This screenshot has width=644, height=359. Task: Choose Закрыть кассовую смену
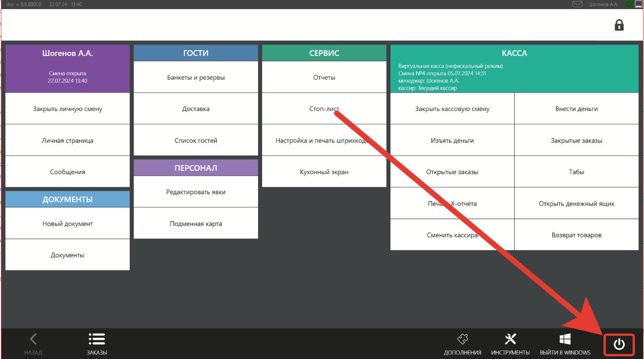452,109
